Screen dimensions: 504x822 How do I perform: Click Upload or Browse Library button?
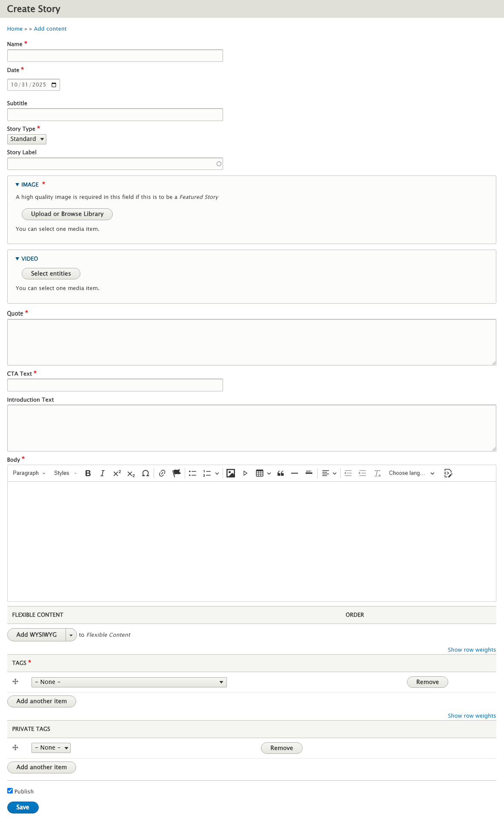67,214
